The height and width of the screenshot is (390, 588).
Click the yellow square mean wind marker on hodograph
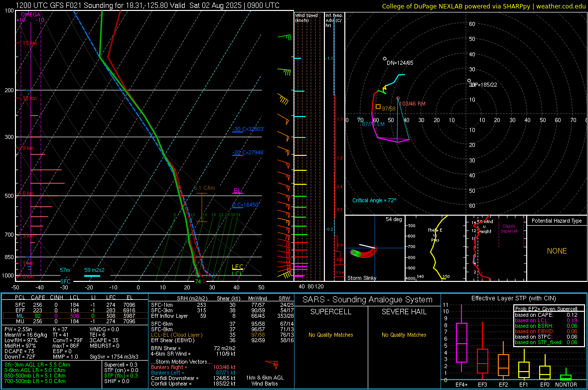click(378, 107)
